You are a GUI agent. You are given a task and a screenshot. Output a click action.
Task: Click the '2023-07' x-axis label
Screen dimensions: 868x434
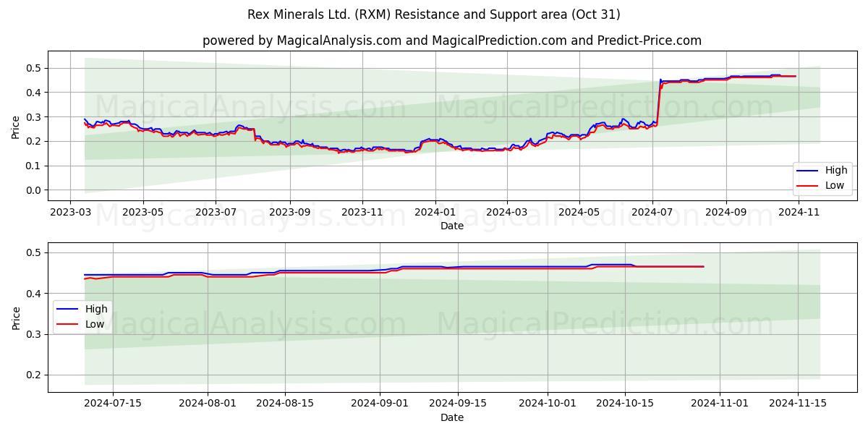tap(216, 213)
